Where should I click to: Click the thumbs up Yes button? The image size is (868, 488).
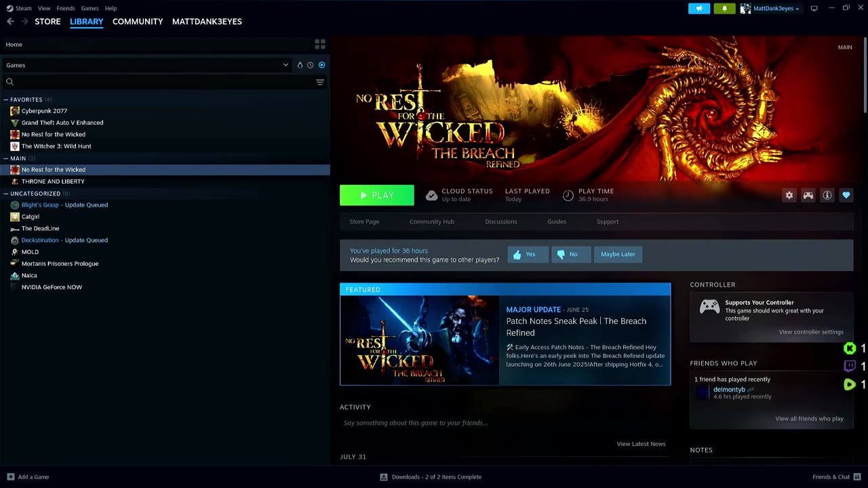pos(528,254)
